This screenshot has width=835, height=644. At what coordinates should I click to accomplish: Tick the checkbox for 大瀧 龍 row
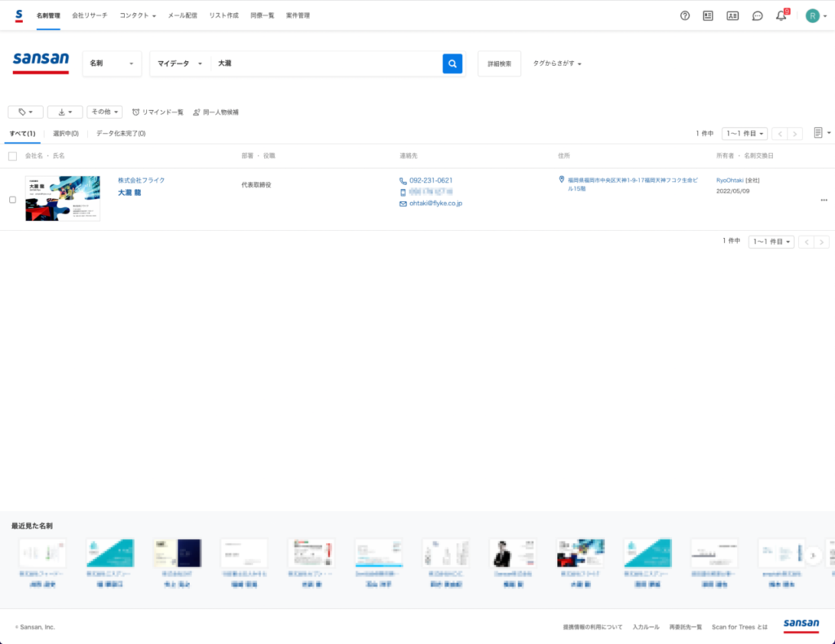[13, 200]
